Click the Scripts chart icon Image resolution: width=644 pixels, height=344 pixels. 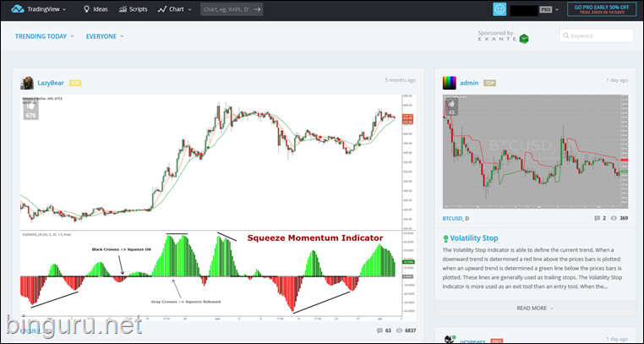(123, 9)
